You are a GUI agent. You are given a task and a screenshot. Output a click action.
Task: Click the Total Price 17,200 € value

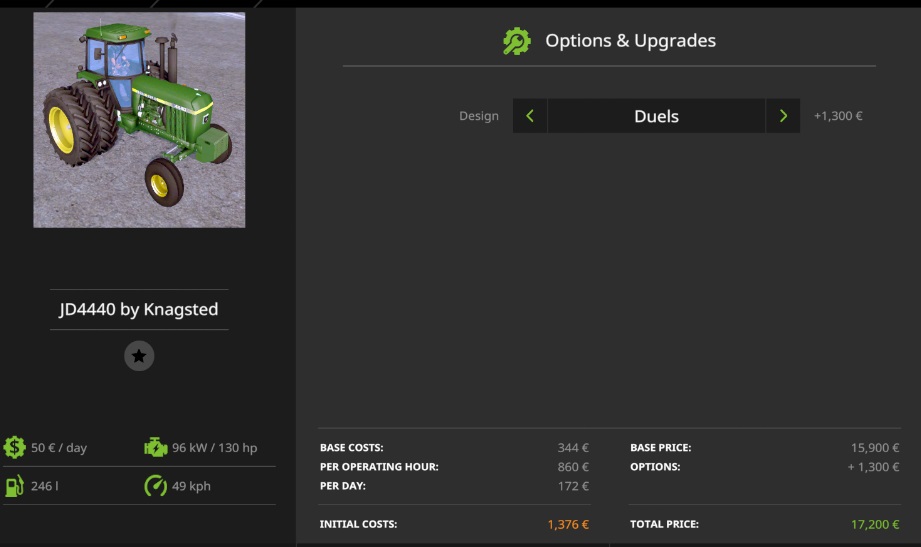coord(873,524)
